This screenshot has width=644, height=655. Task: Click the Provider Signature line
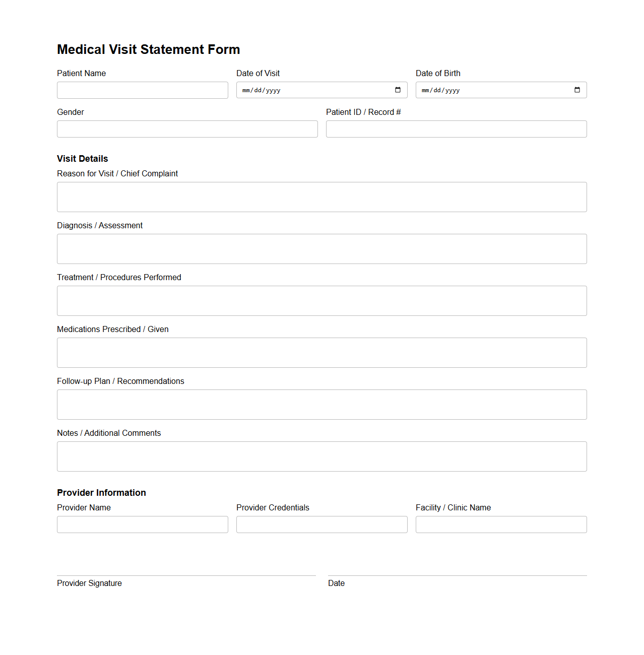tap(186, 574)
